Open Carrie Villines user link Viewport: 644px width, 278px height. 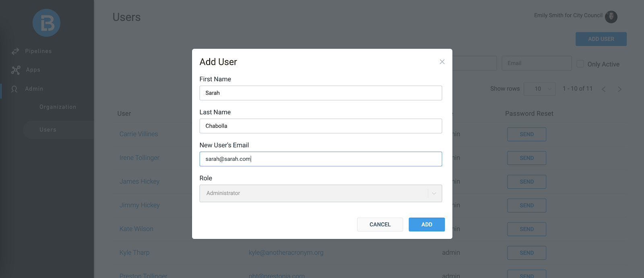click(139, 134)
